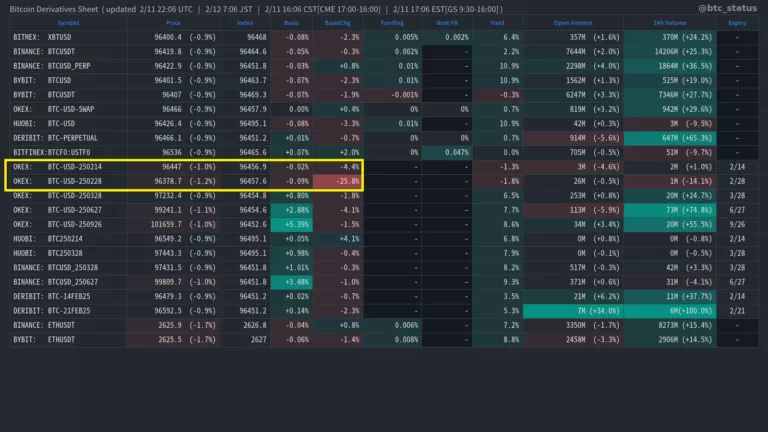Select the BINANCE: BTCUSD_250328 symbol cell
768x432 pixels.
pos(68,267)
